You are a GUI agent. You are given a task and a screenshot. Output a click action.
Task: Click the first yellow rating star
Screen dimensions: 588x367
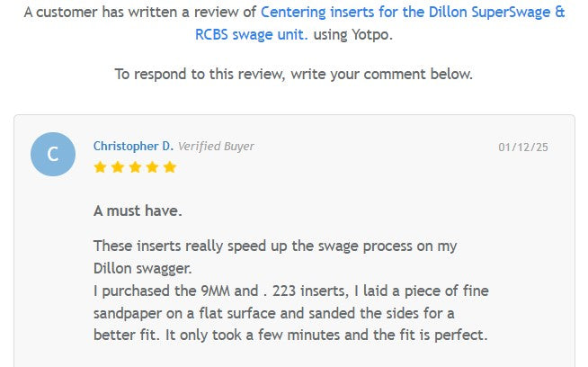pyautogui.click(x=100, y=166)
